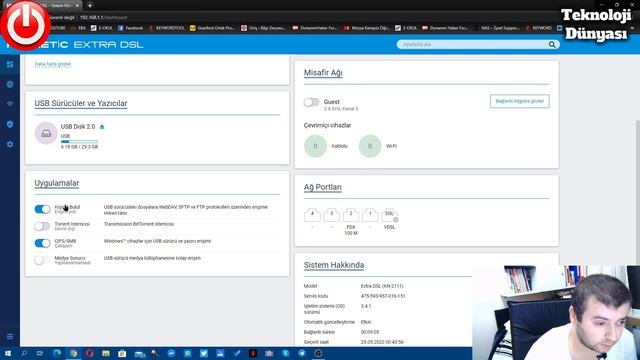Screen dimensions: 640x360
Task: Click the Daha fazla göster link
Action: (53, 64)
